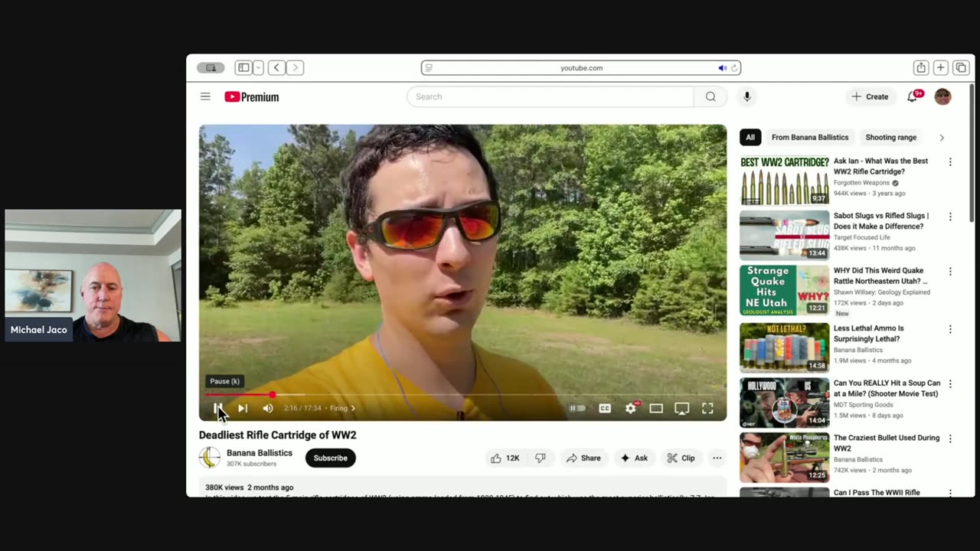This screenshot has width=980, height=551.
Task: Open Hit a Soup Can video thumbnail
Action: coord(784,403)
